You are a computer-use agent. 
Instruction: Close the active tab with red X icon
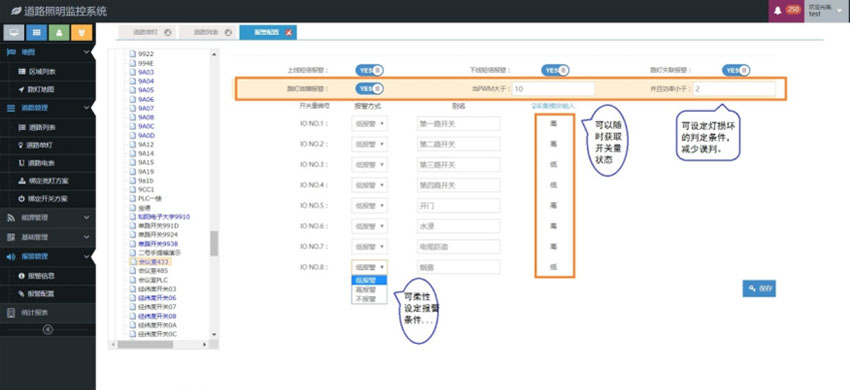289,33
